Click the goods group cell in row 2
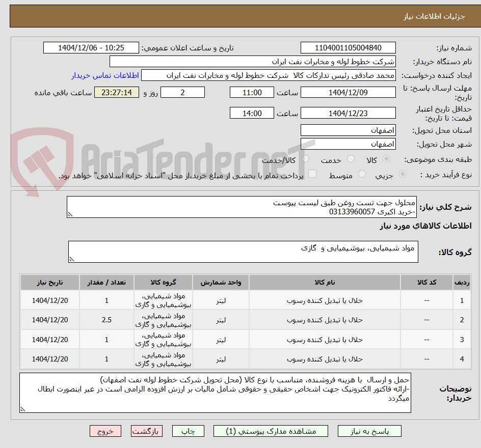The width and height of the screenshot is (481, 448). 163,320
